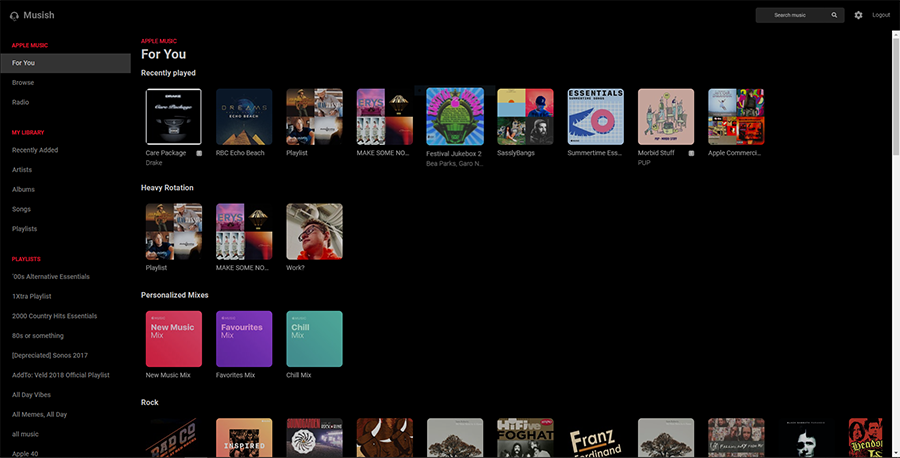Image resolution: width=900 pixels, height=458 pixels.
Task: Open Playlist cover in Recently played
Action: 314,117
